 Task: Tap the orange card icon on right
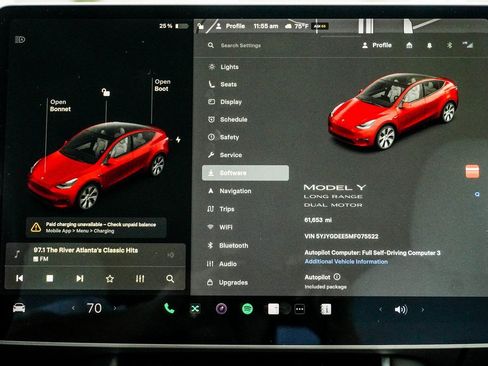point(472,172)
